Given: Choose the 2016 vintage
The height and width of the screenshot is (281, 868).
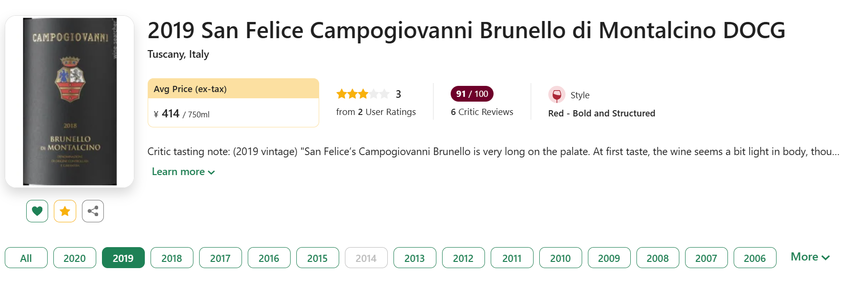Looking at the screenshot, I should (x=269, y=258).
